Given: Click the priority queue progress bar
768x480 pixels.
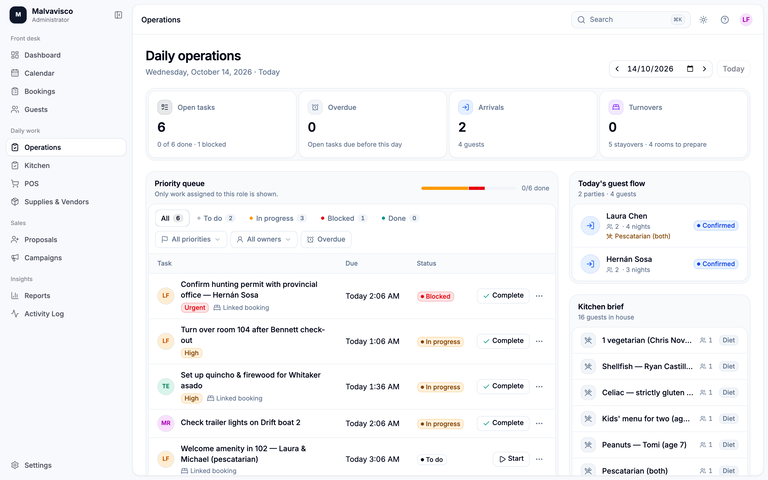Looking at the screenshot, I should [x=468, y=188].
